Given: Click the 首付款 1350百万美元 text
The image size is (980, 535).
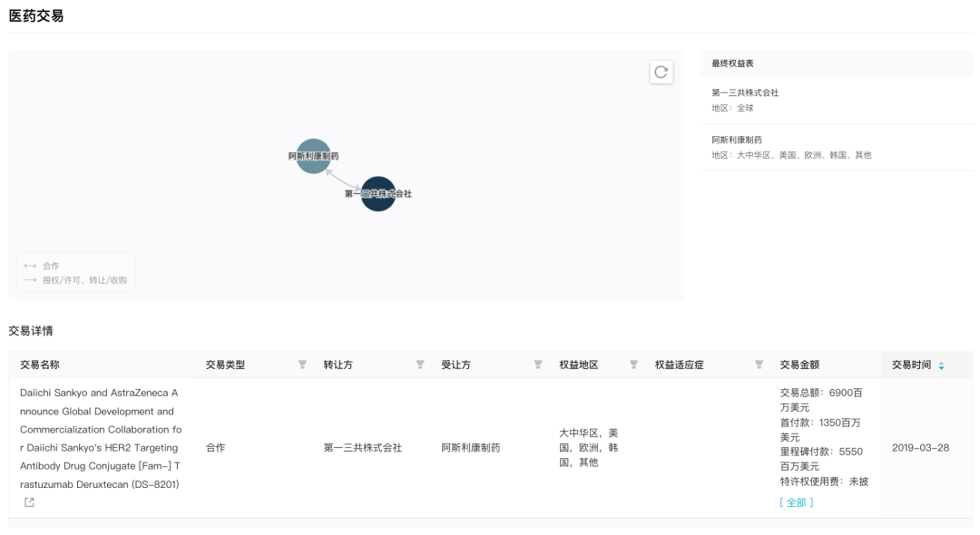Looking at the screenshot, I should tap(820, 430).
